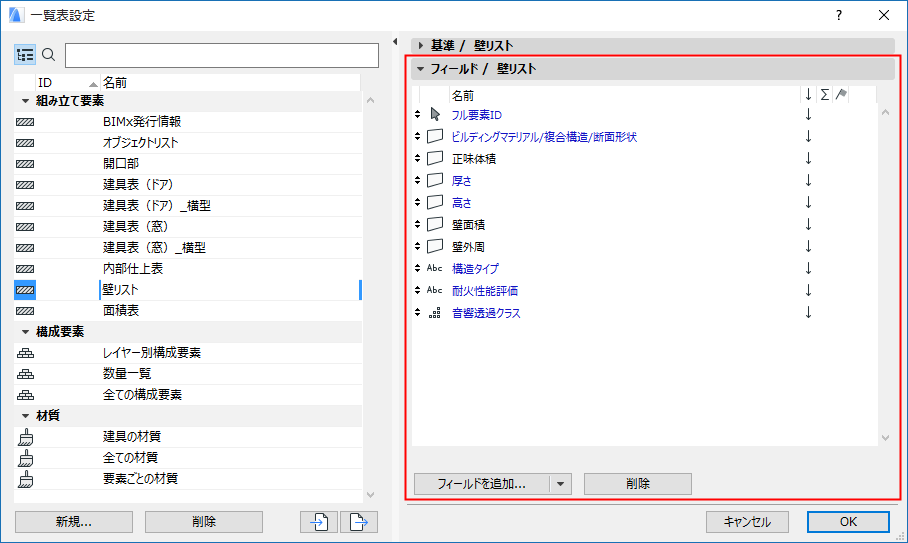Screen dimensions: 908x543
Task: Click the import scheme icon button
Action: coord(318,522)
